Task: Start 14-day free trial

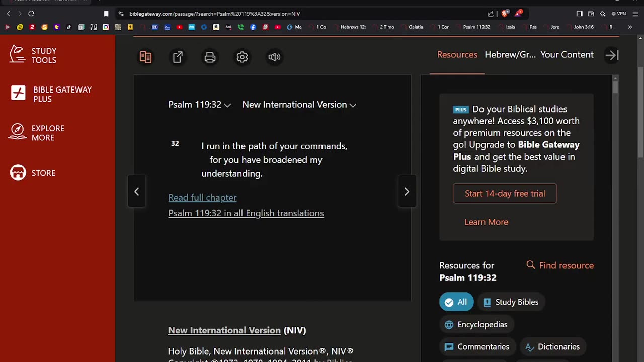Action: point(505,194)
